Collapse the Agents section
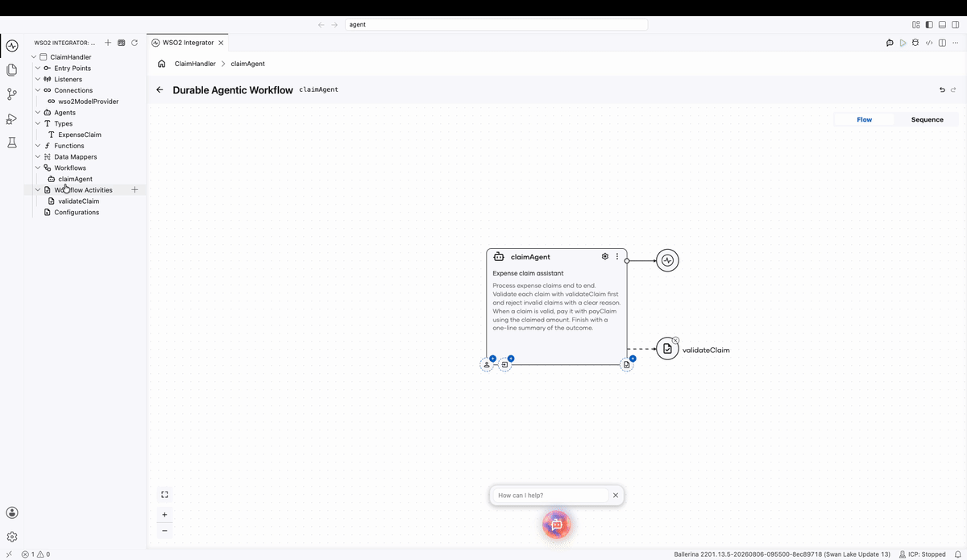 [37, 113]
